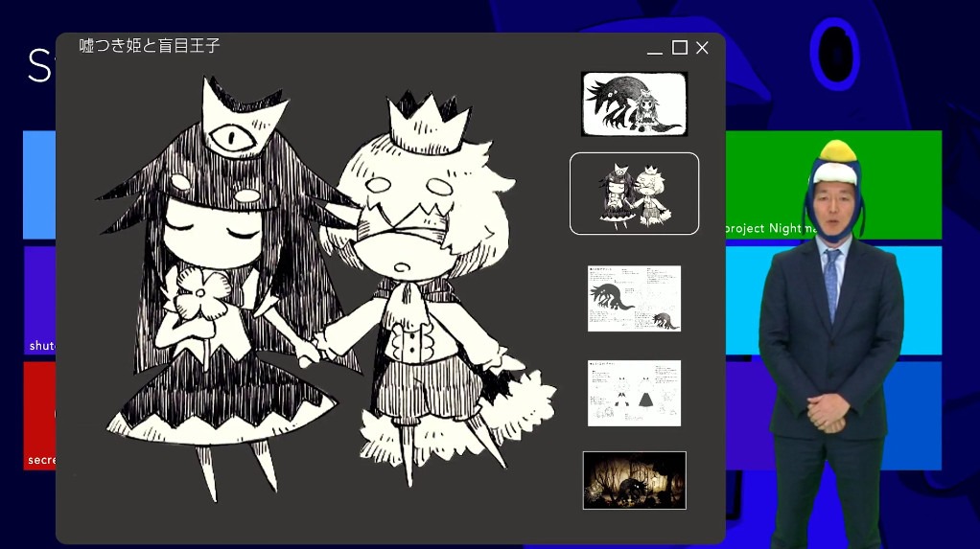Click the spiky crown on the prince
980x549 pixels.
pyautogui.click(x=427, y=125)
